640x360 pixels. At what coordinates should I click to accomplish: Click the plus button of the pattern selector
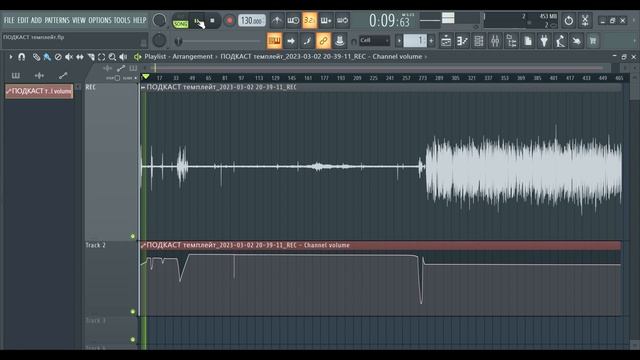pos(431,41)
